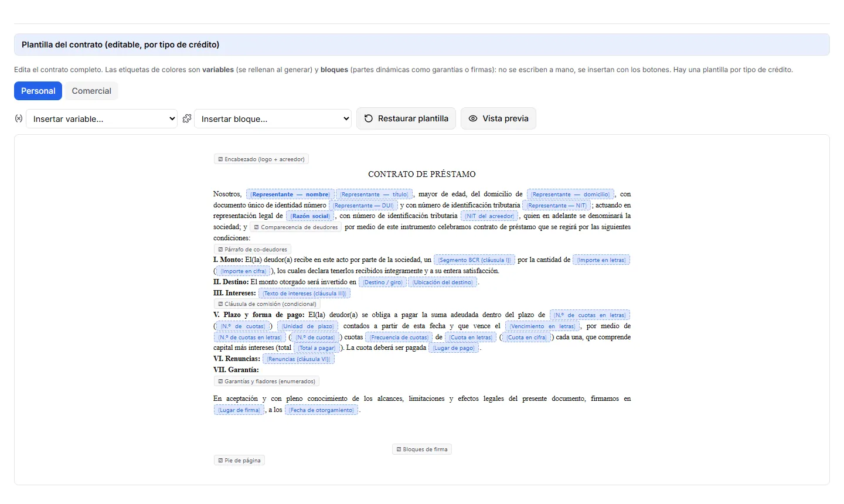
Task: Select the Representante — nombre variable tag
Action: point(290,195)
